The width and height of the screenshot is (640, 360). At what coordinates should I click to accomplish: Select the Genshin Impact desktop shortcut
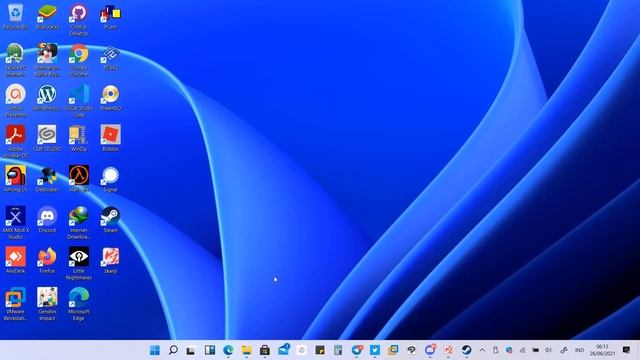coord(47,304)
